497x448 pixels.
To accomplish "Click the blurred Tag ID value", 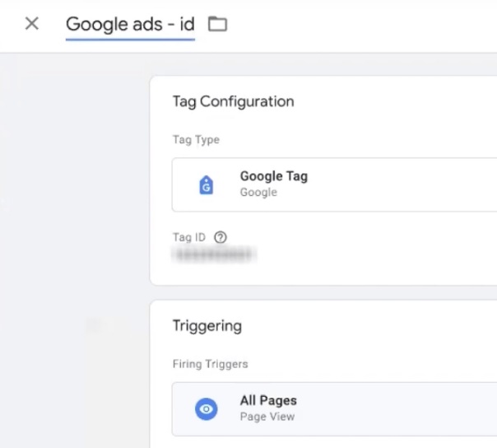I will pyautogui.click(x=216, y=255).
